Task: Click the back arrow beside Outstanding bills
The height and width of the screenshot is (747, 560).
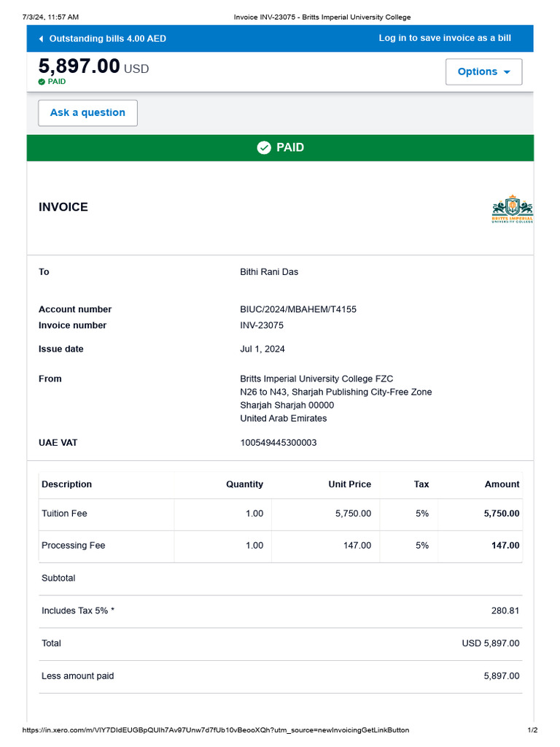Action: pyautogui.click(x=41, y=39)
